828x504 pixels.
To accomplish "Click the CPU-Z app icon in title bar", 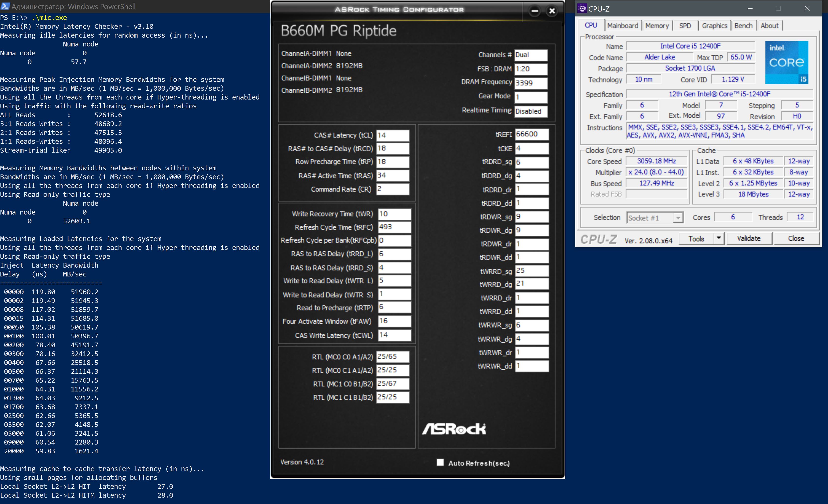I will [582, 8].
